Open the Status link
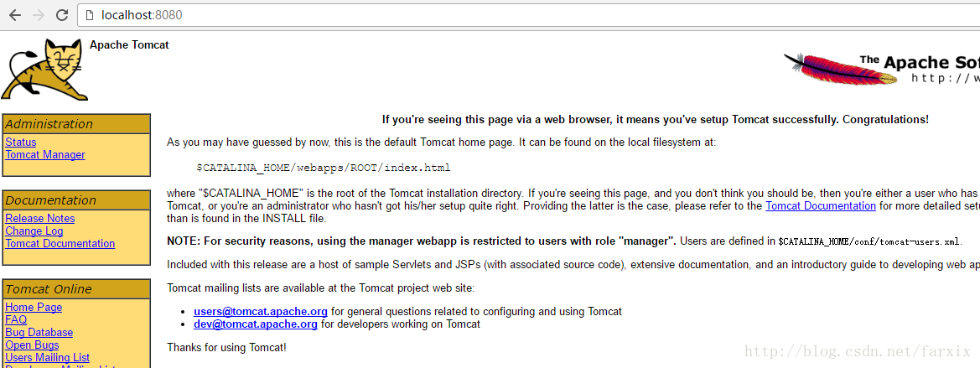 point(21,142)
